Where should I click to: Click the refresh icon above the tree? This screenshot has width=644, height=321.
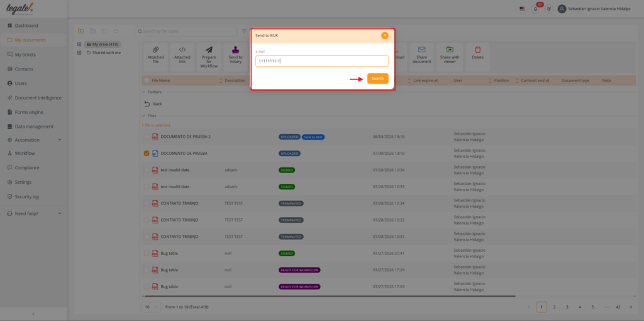tap(116, 31)
